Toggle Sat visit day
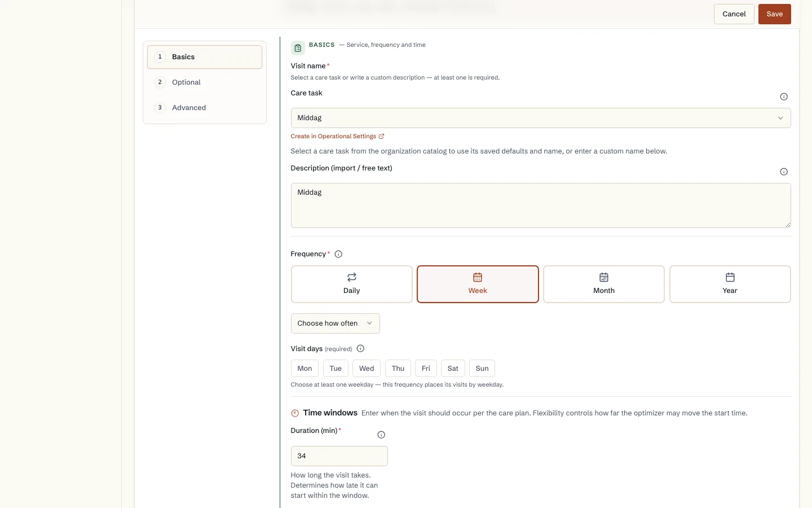 pyautogui.click(x=453, y=368)
